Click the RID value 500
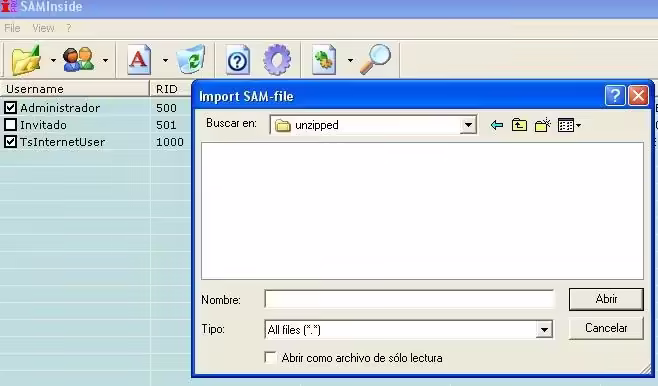Image resolution: width=658 pixels, height=386 pixels. (x=166, y=108)
